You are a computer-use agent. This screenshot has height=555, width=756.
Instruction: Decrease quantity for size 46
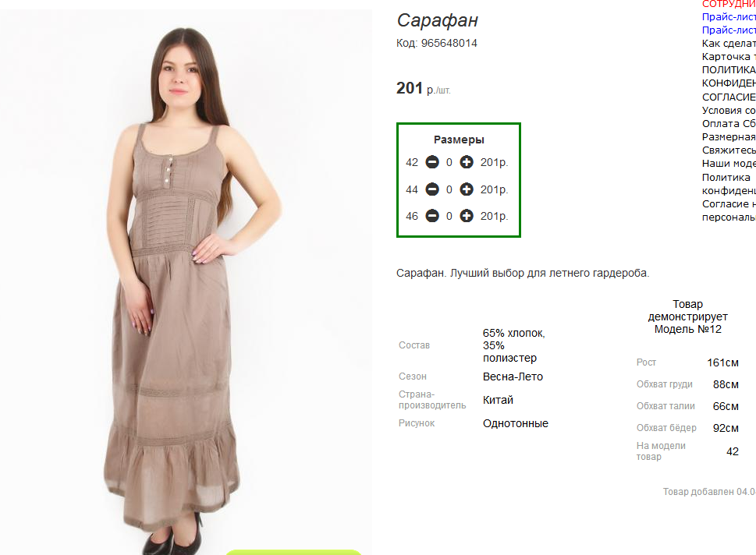tap(432, 216)
